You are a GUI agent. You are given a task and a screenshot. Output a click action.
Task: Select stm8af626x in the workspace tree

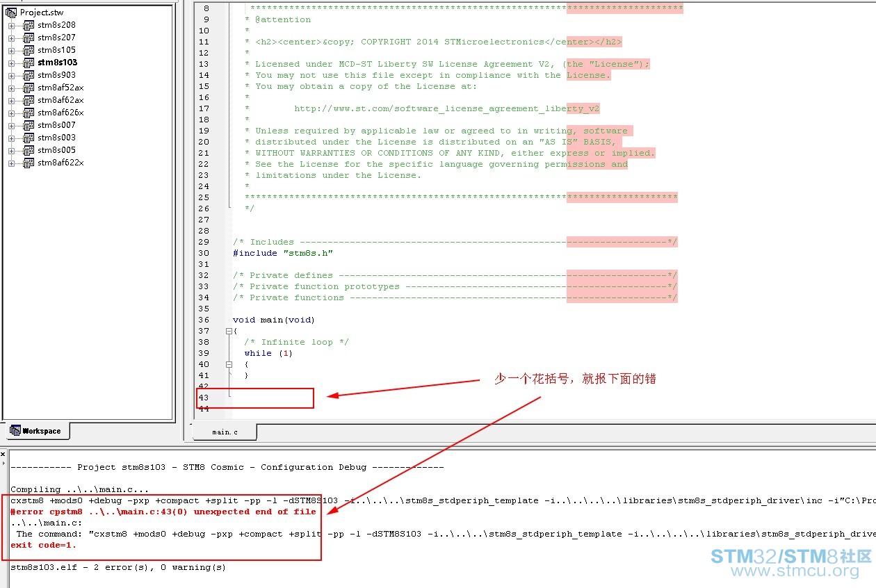coord(60,113)
